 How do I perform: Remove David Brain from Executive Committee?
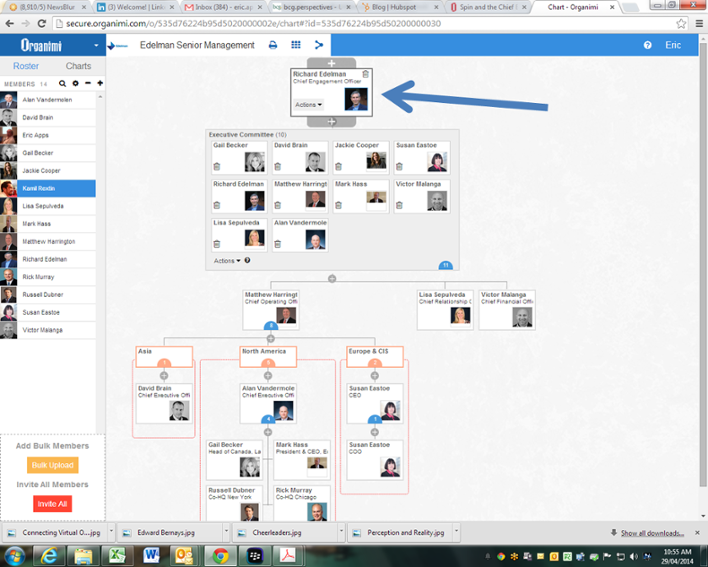pyautogui.click(x=278, y=167)
